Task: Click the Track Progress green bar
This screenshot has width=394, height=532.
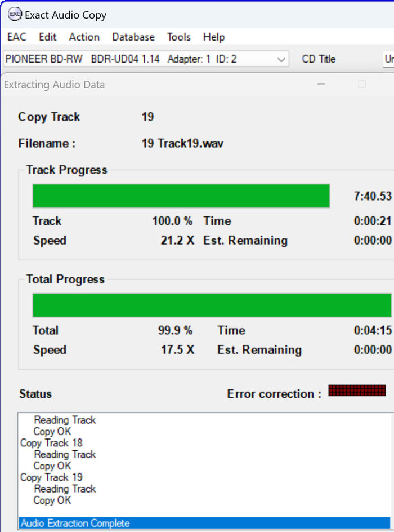Action: (181, 196)
